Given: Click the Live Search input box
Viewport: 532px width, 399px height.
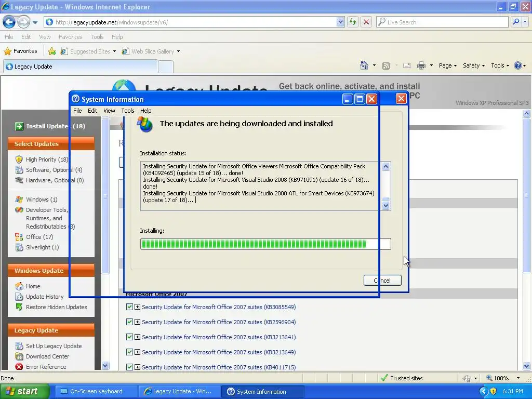Looking at the screenshot, I should [442, 22].
